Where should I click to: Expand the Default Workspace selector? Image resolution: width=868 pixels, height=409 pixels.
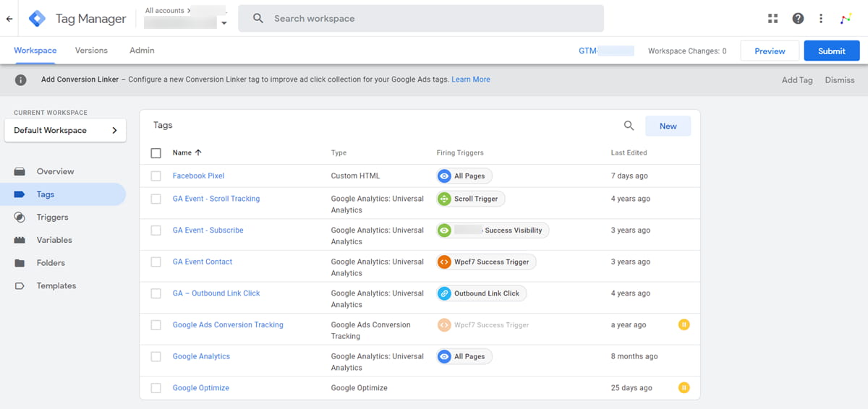click(x=65, y=131)
